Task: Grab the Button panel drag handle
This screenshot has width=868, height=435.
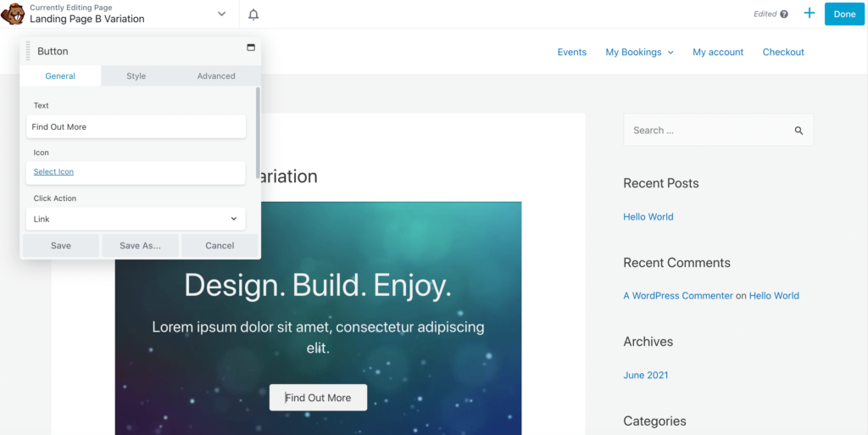Action: [x=28, y=51]
